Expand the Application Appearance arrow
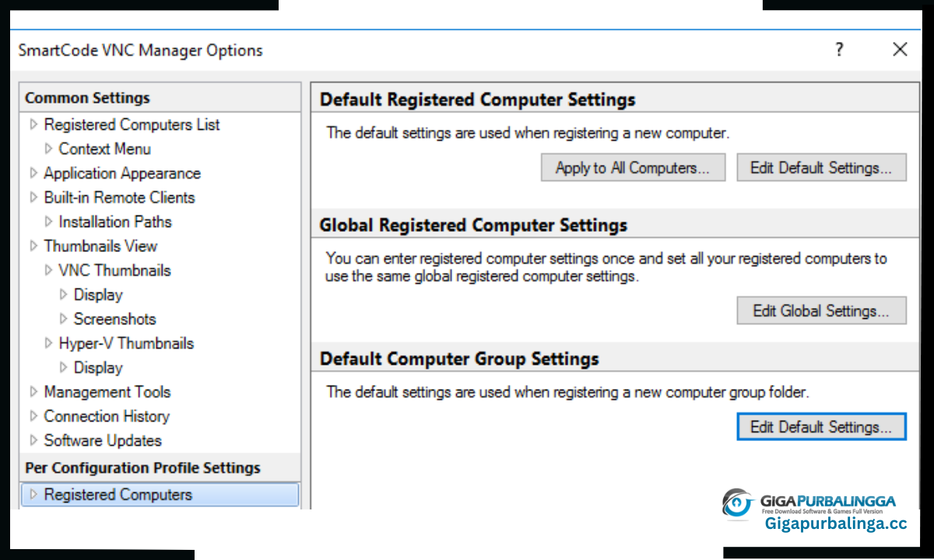Screen dimensions: 934x560 pos(33,173)
